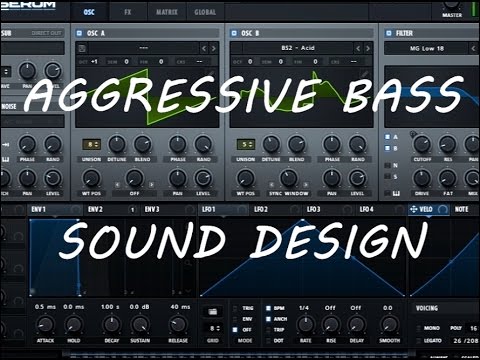
Task: Select next warp mode arrow in OSC A
Action: click(x=151, y=184)
